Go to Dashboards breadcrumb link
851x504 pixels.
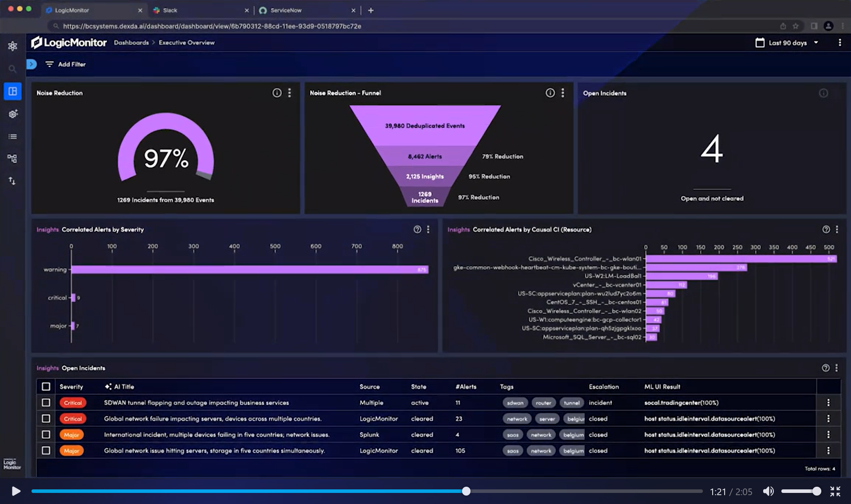131,43
